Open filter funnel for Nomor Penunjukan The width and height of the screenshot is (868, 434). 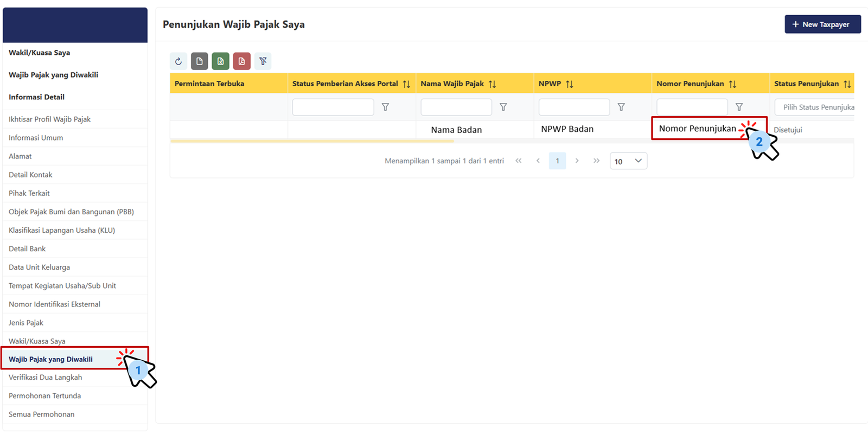(x=739, y=107)
